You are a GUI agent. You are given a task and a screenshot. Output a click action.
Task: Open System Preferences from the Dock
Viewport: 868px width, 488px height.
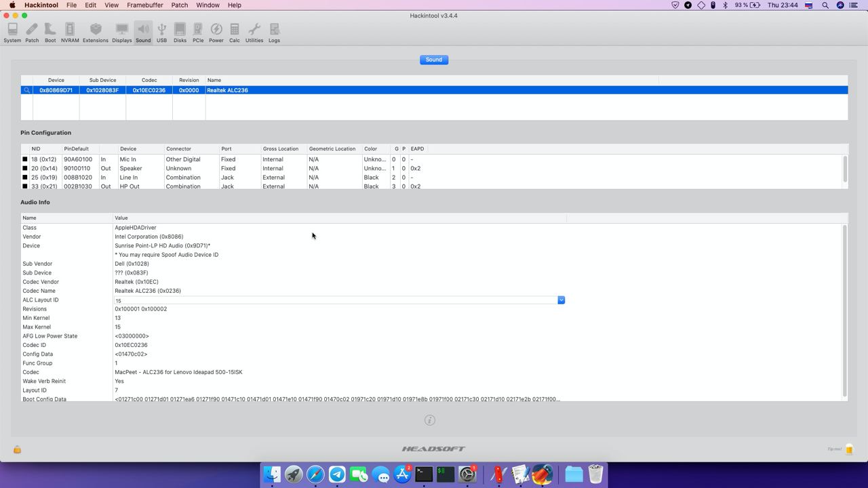(467, 474)
